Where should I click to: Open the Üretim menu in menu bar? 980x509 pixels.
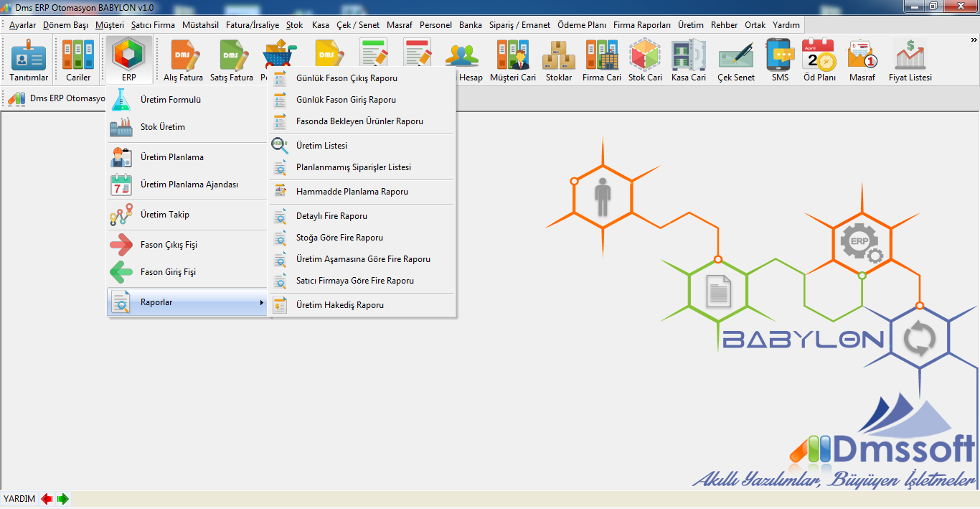pos(690,24)
